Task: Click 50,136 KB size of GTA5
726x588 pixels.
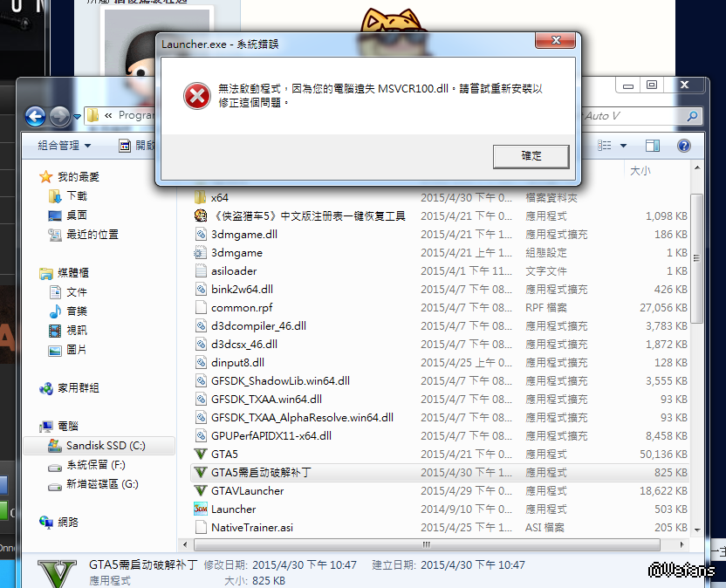Action: tap(663, 455)
